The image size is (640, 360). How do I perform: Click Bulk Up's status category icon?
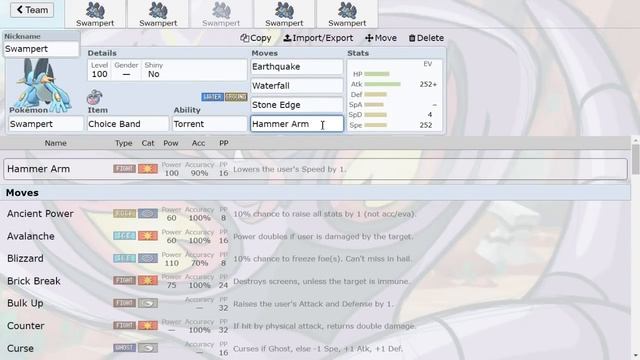coord(148,304)
